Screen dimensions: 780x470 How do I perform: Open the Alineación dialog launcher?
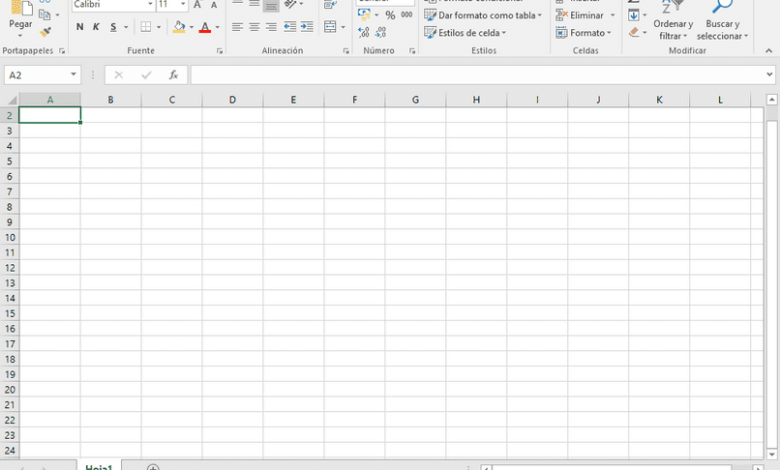tap(346, 51)
